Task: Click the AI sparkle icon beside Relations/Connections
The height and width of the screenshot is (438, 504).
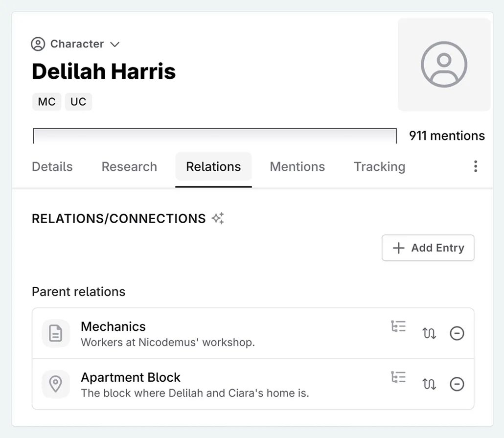Action: click(218, 218)
